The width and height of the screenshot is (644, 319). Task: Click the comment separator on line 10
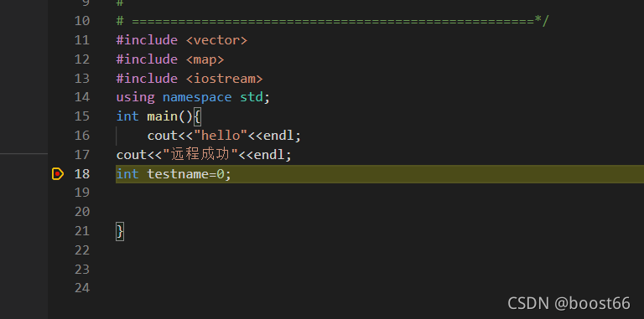333,21
